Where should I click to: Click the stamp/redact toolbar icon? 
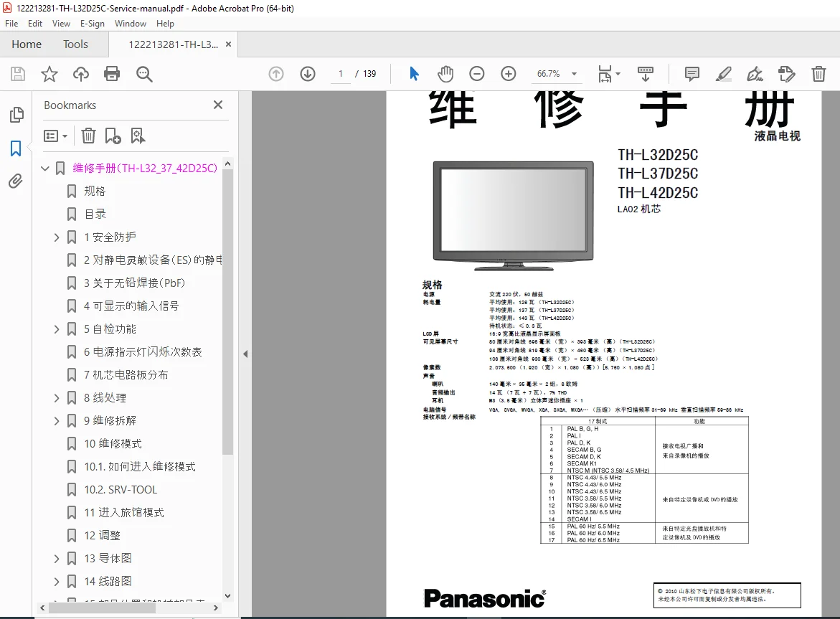[x=786, y=74]
